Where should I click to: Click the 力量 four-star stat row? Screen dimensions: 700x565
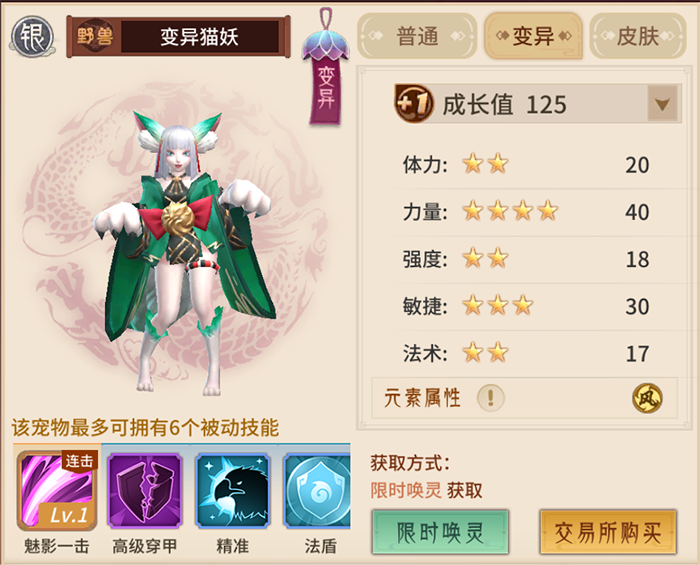click(x=527, y=212)
